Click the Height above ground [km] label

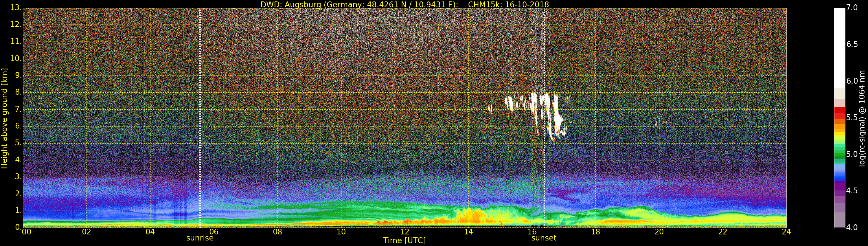tap(4, 118)
